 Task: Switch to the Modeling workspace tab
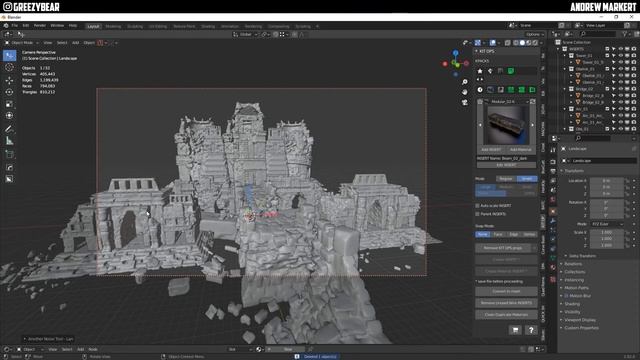tap(113, 26)
